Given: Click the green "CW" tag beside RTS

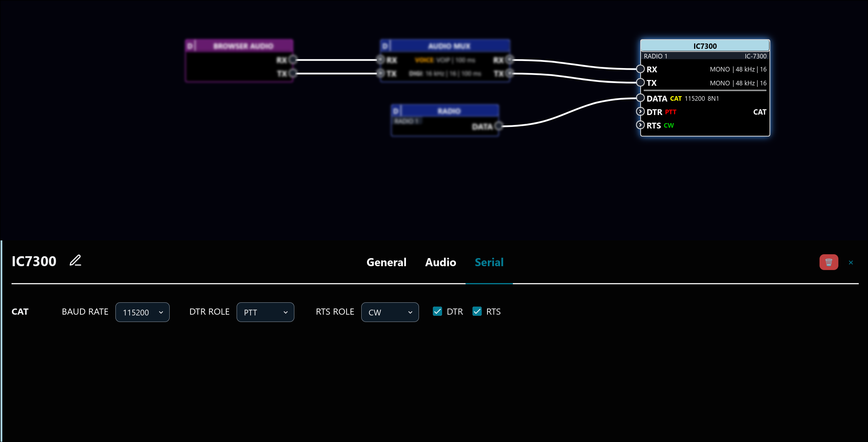Looking at the screenshot, I should pos(669,125).
